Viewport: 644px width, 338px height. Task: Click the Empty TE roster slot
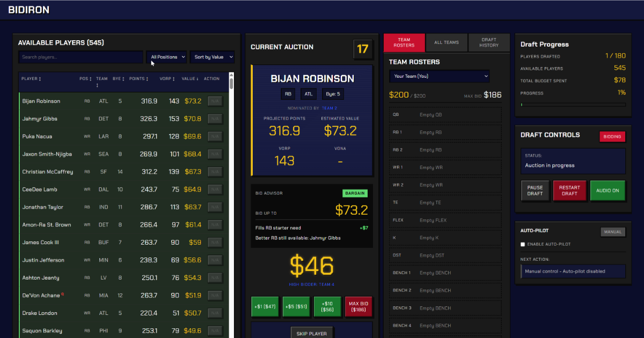click(445, 202)
